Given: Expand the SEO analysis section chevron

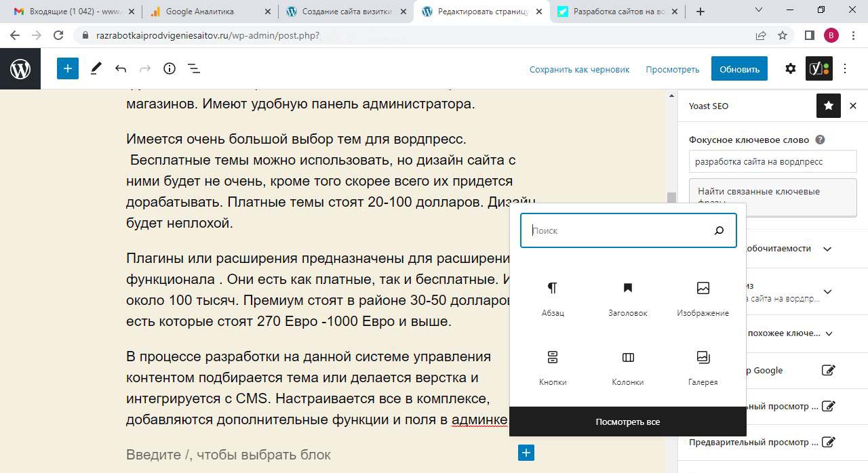Looking at the screenshot, I should pos(827,292).
